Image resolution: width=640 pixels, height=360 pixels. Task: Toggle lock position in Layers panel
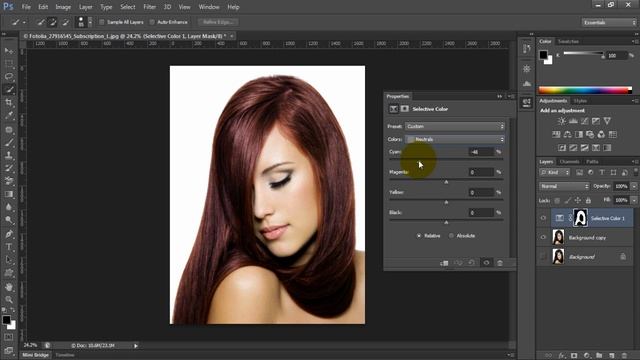pyautogui.click(x=578, y=200)
